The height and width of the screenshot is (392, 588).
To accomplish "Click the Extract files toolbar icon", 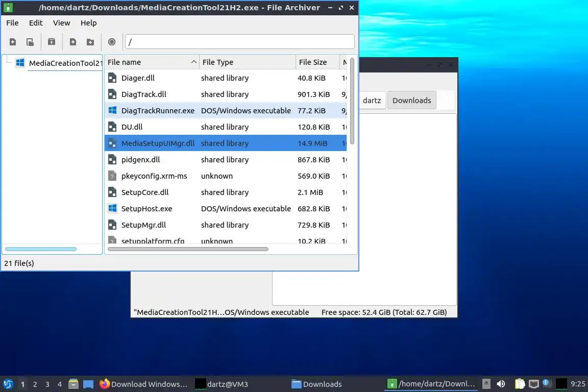I will (x=52, y=42).
